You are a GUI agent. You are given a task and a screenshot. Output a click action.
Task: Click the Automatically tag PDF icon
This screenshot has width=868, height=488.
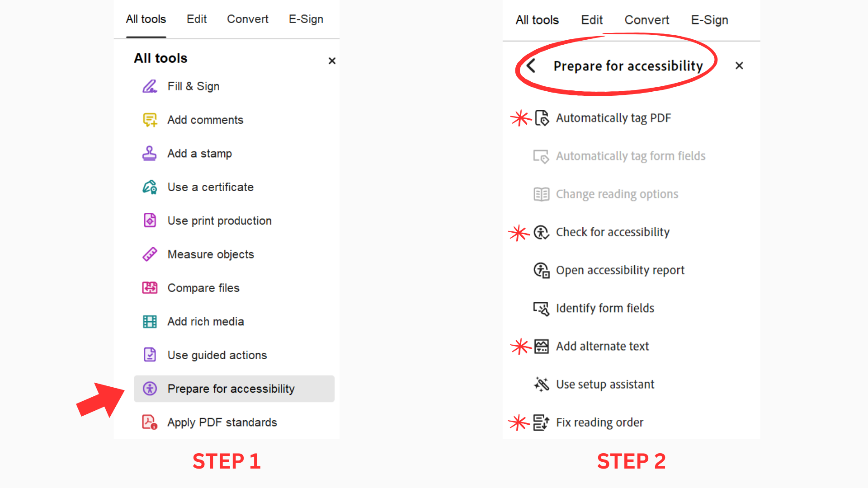542,118
